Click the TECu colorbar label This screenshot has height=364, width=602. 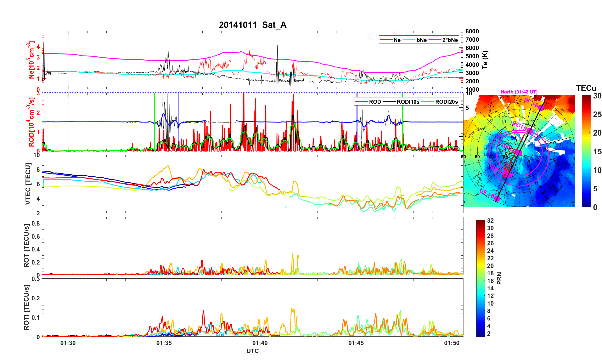click(586, 88)
